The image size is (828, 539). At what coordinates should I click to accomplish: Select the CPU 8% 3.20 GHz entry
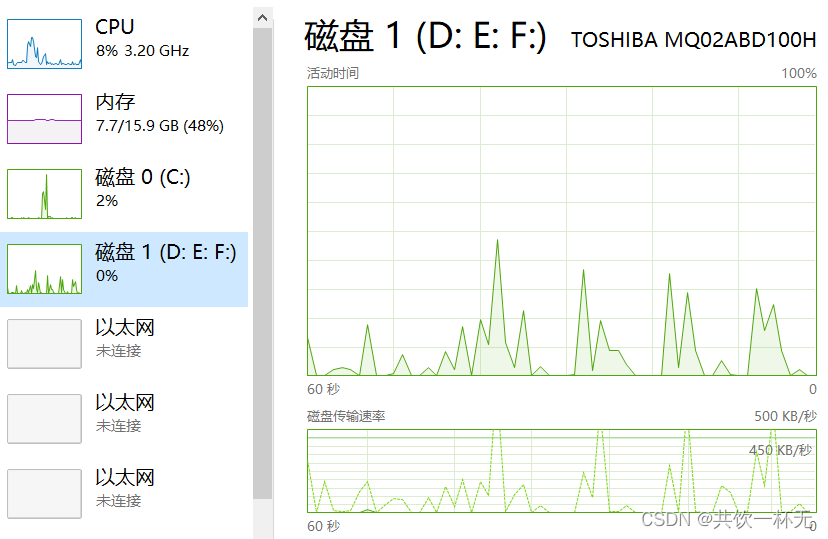[142, 38]
